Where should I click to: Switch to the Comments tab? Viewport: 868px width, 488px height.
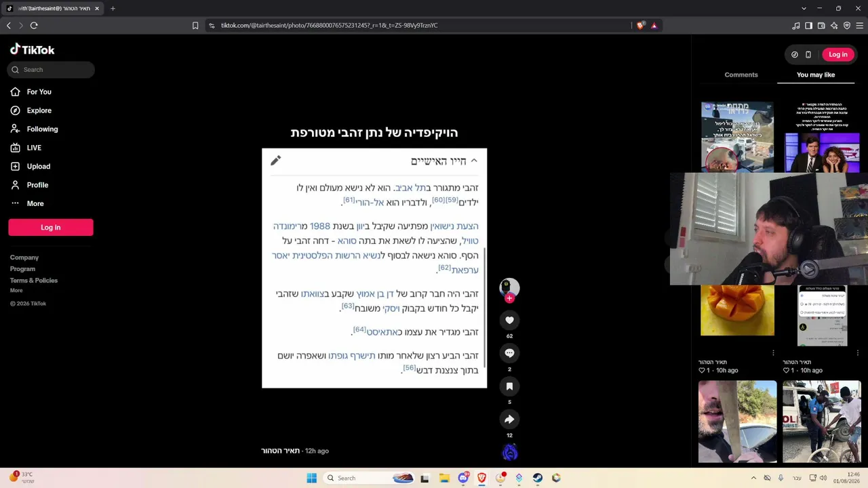[741, 75]
